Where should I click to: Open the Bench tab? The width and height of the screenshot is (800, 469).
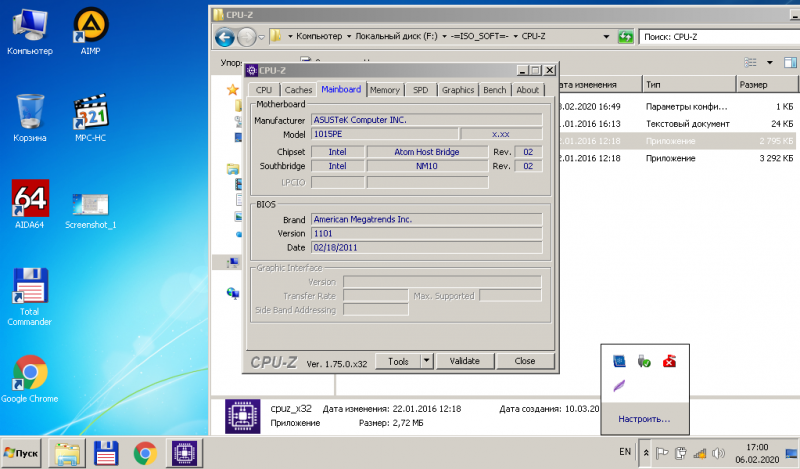pyautogui.click(x=494, y=90)
